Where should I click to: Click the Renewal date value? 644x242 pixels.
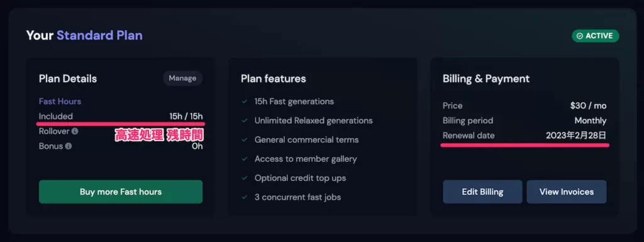tap(576, 135)
